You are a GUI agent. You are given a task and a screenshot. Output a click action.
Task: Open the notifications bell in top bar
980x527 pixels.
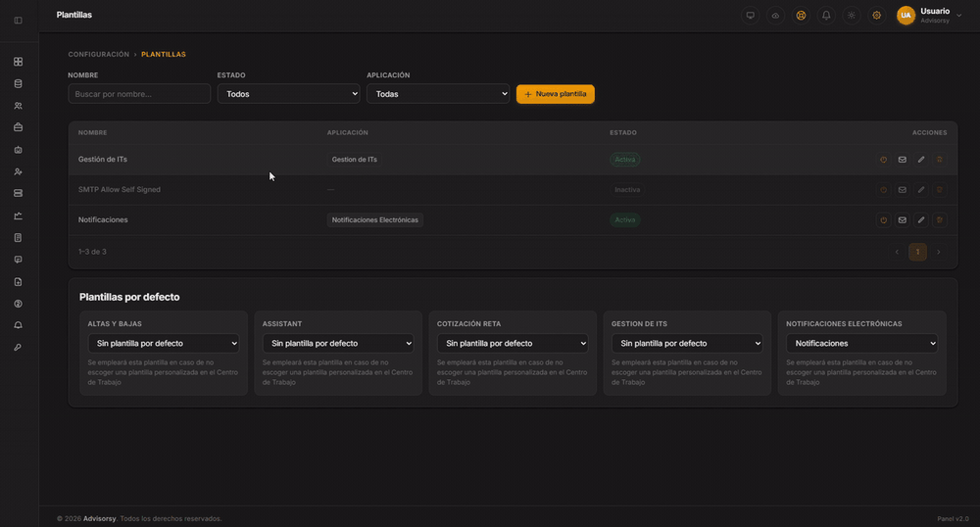[826, 16]
